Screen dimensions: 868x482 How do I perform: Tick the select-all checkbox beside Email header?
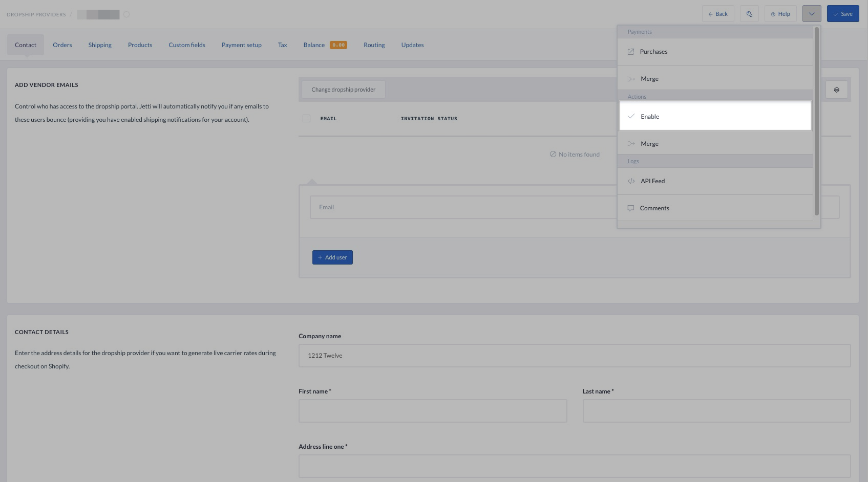[306, 119]
